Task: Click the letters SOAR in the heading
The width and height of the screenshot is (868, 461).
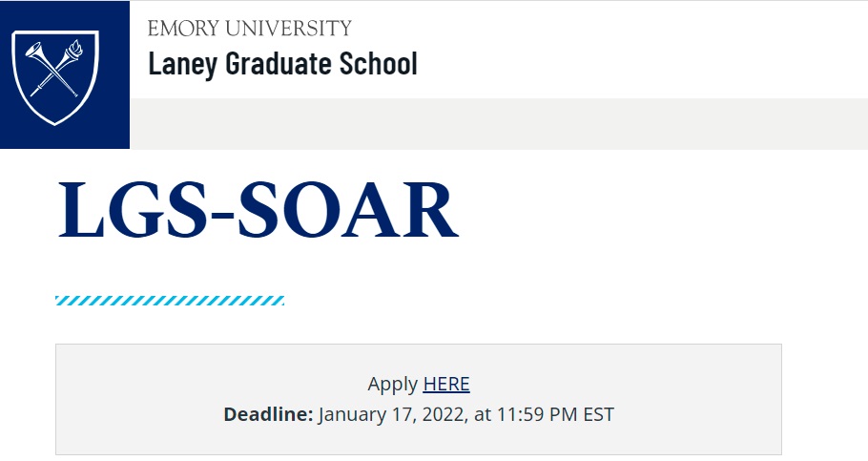Action: [347, 210]
